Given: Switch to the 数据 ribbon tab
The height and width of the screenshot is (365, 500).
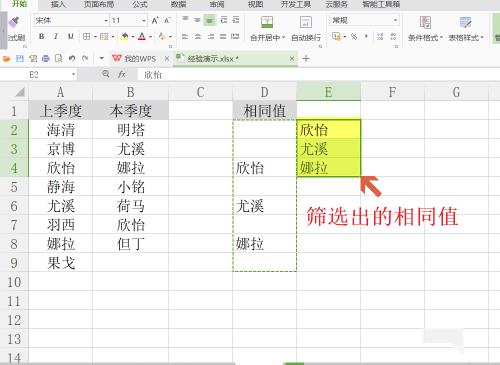Looking at the screenshot, I should click(178, 4).
